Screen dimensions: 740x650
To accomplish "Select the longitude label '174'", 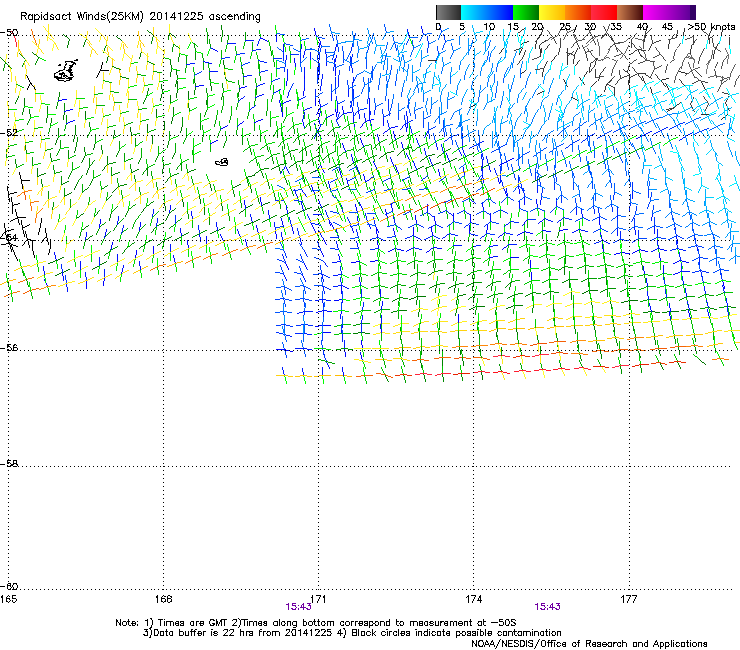I will [474, 599].
